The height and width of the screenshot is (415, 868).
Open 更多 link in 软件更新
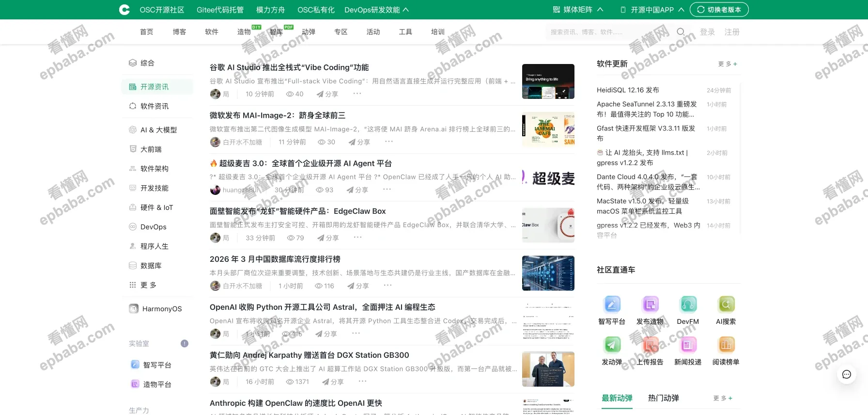728,64
